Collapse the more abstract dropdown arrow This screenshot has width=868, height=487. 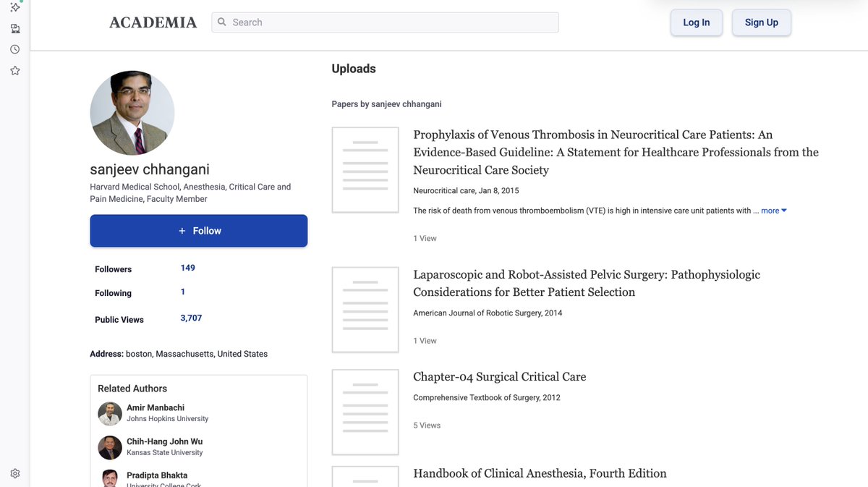pos(783,210)
